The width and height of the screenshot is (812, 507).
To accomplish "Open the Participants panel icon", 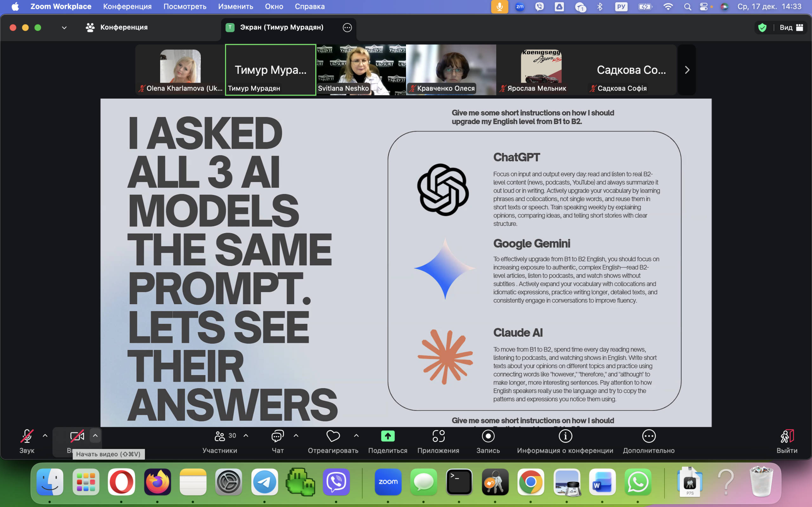I will coord(220,436).
